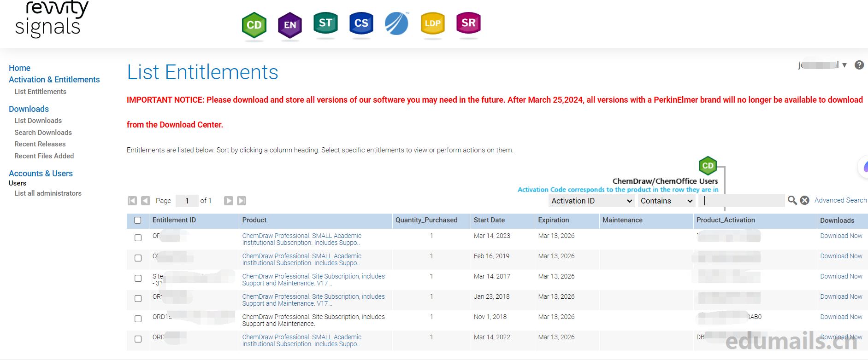Sort by Entitlement ID column header
868x360 pixels.
pyautogui.click(x=174, y=220)
